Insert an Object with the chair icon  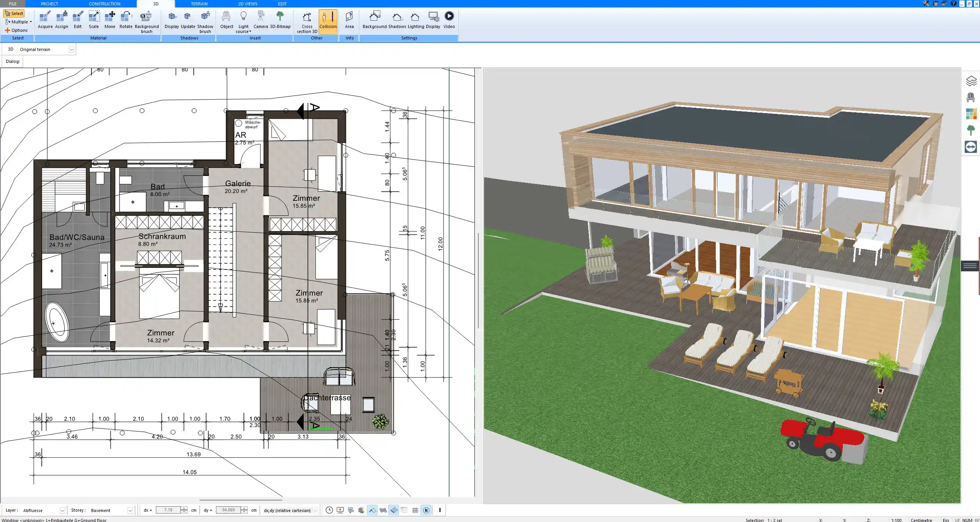pyautogui.click(x=227, y=20)
